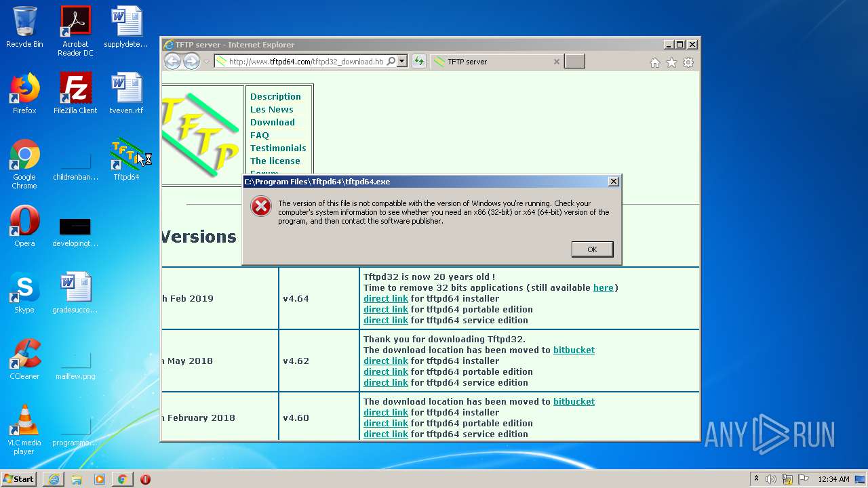Close the TFTP server tab
Viewport: 868px width, 488px height.
[x=557, y=62]
